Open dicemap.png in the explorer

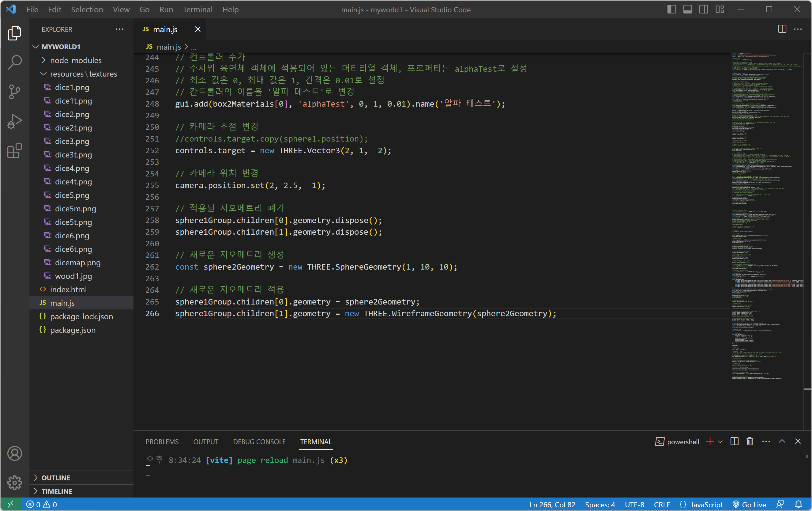77,263
